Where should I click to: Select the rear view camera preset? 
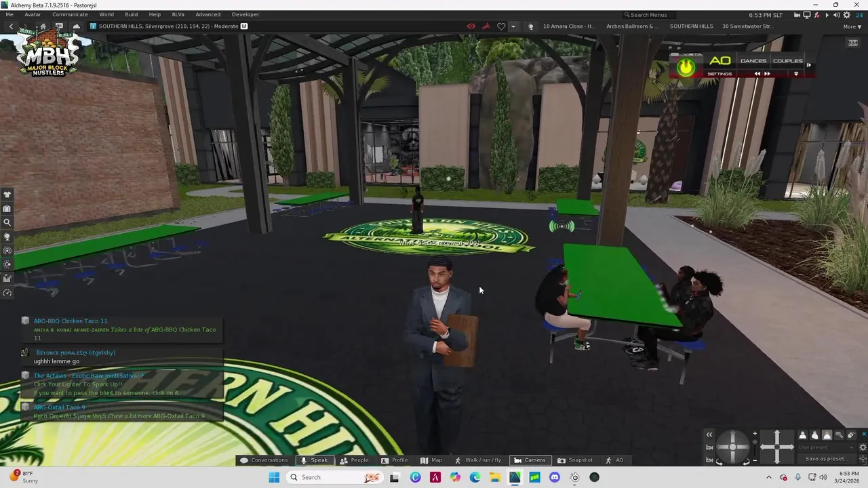click(x=827, y=435)
